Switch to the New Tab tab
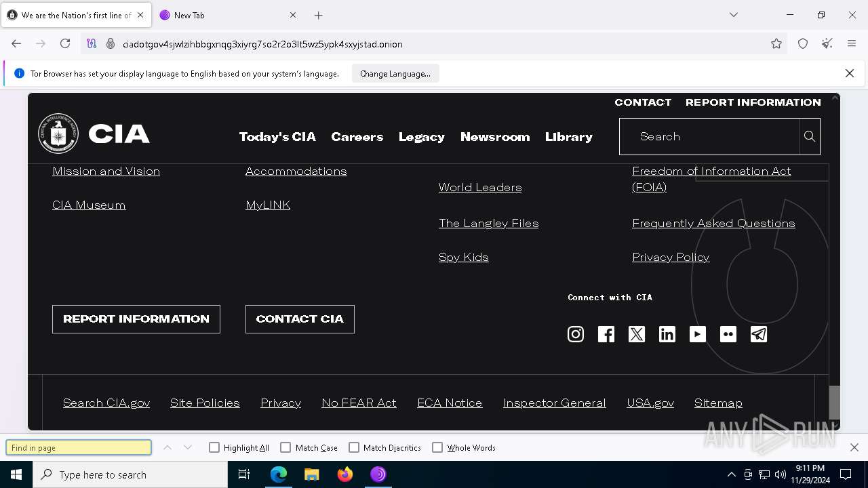 (227, 15)
